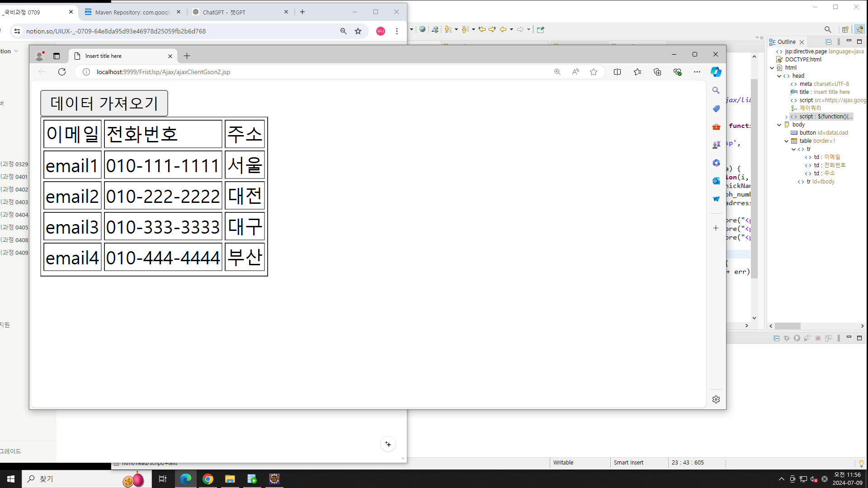Click the zoom icon in Edge address bar
Viewport: 868px width, 488px height.
pos(557,72)
